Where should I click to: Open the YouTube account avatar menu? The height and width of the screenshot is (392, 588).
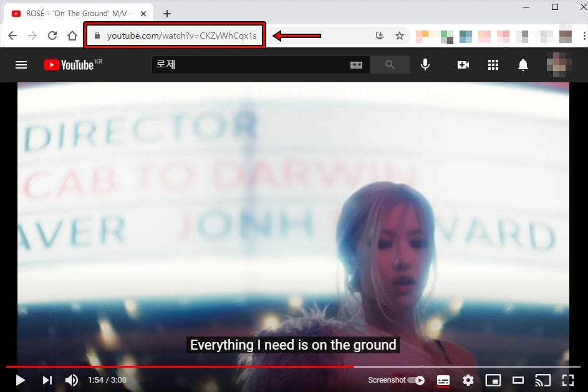click(x=559, y=65)
